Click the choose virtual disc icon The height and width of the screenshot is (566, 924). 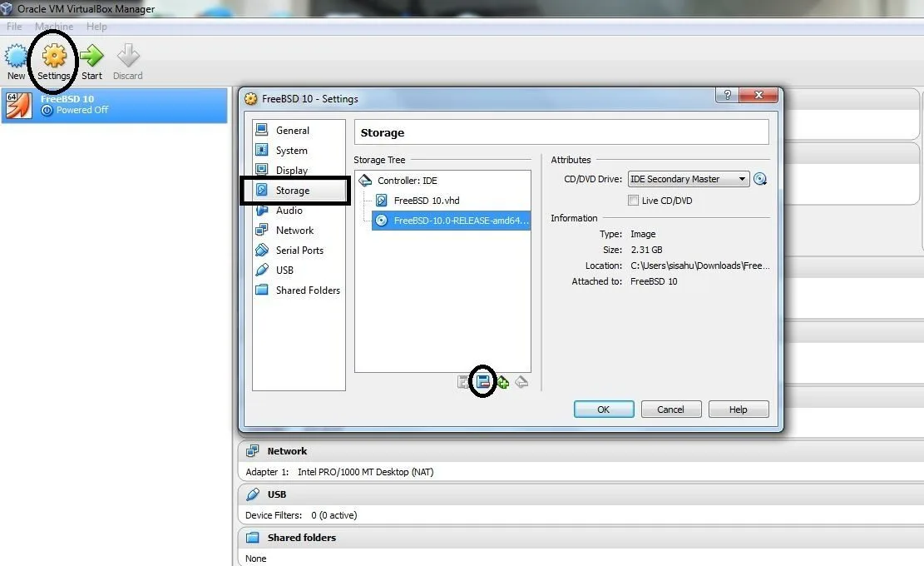[x=760, y=179]
